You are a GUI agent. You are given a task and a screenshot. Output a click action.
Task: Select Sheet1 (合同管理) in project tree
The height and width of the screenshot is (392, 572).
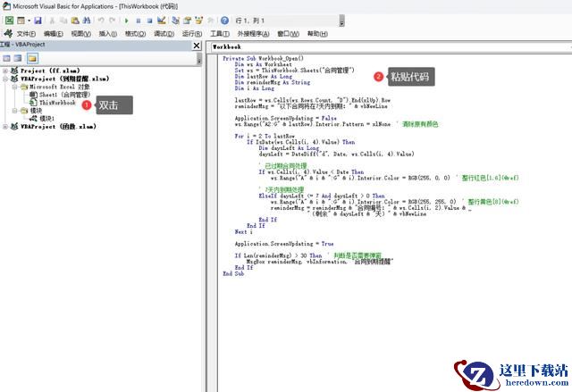pos(64,95)
